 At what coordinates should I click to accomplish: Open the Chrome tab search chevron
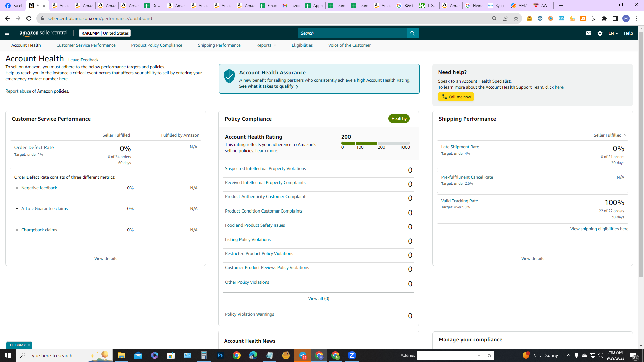tap(590, 5)
